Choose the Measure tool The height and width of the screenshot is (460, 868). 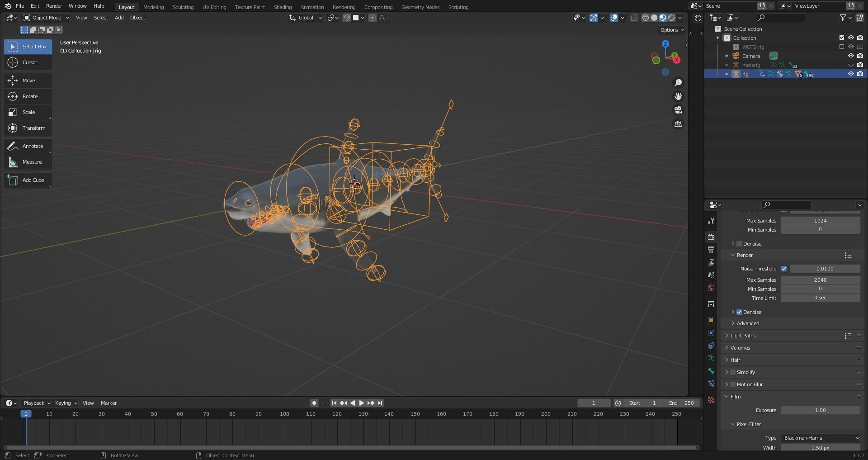click(28, 162)
